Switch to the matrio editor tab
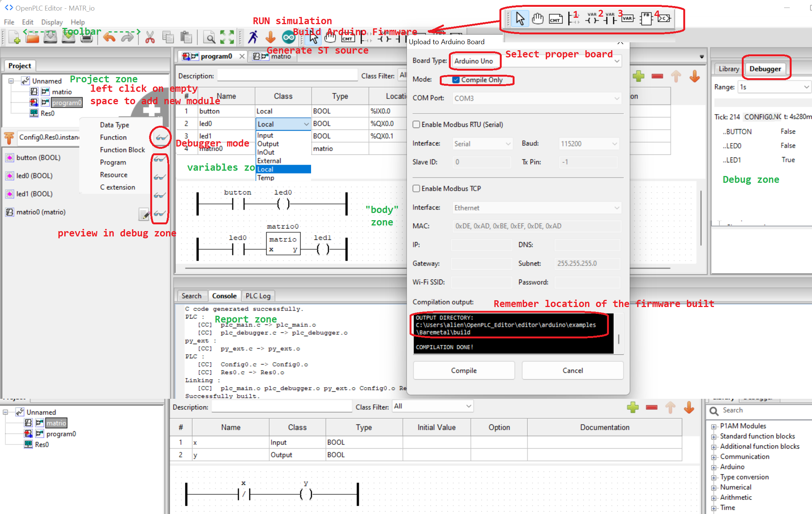This screenshot has height=514, width=812. click(273, 56)
